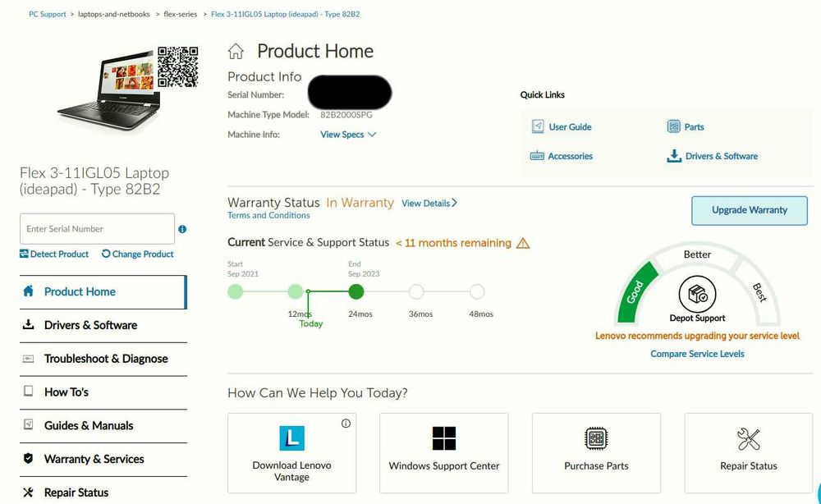Expand the View Specs dropdown
The width and height of the screenshot is (821, 504).
click(x=348, y=135)
